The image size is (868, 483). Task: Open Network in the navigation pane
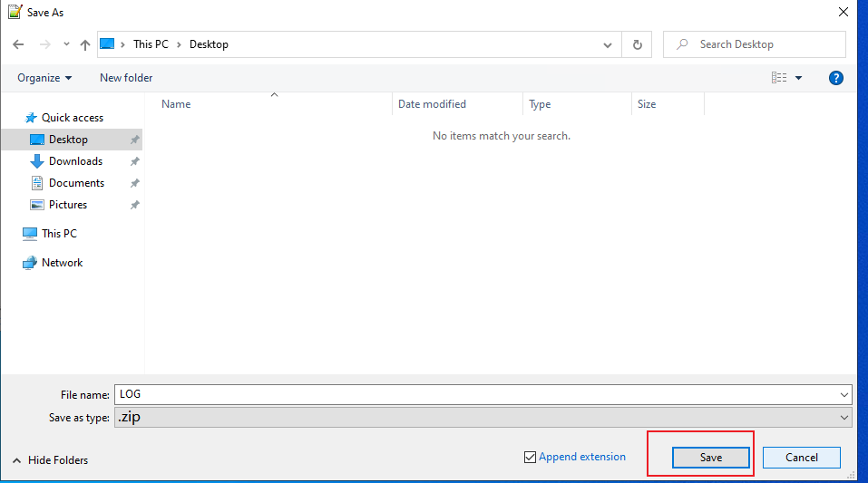62,263
